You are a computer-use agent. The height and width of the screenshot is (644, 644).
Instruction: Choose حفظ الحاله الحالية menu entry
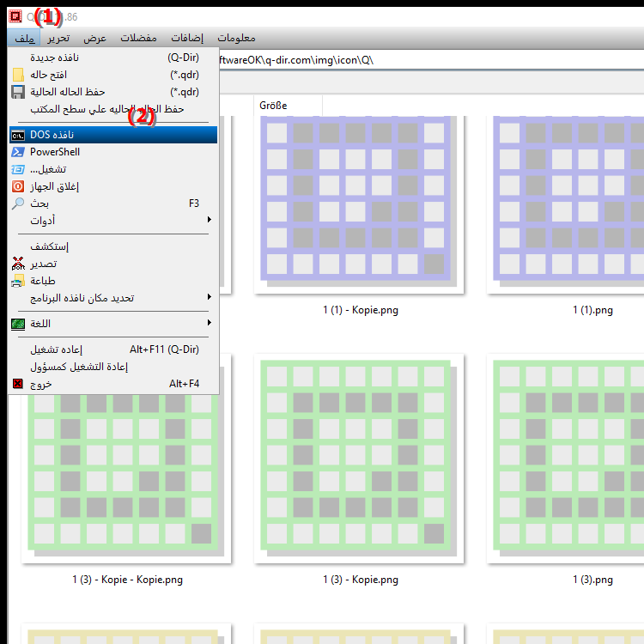113,92
